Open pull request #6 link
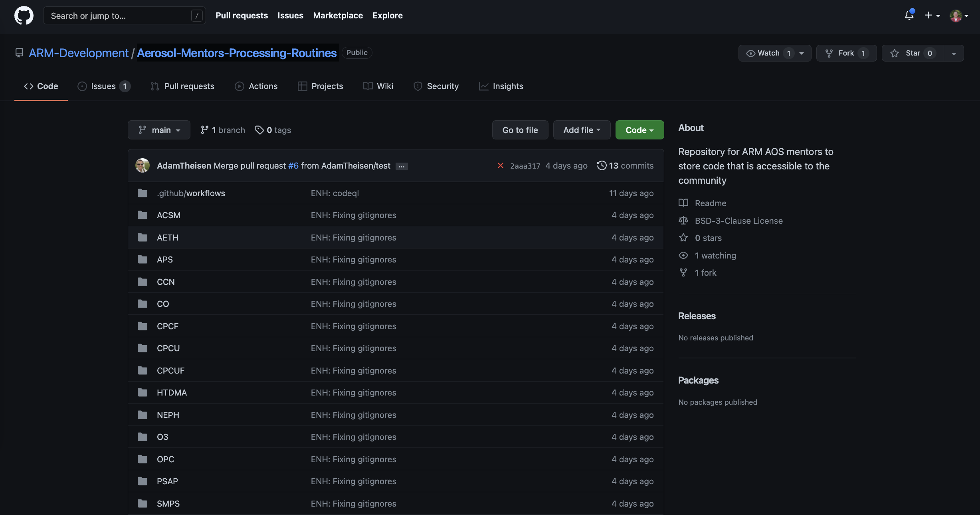Image resolution: width=980 pixels, height=515 pixels. 293,165
